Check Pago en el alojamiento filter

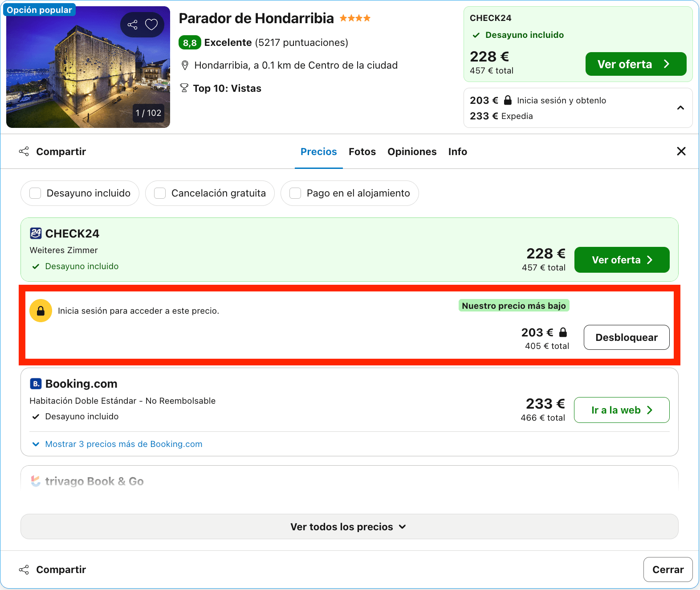295,193
